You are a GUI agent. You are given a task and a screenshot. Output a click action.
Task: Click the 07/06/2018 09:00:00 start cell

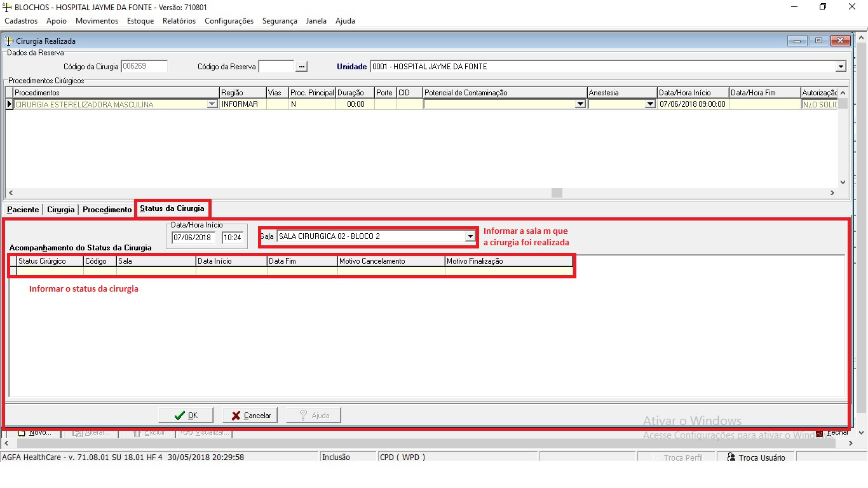tap(693, 104)
